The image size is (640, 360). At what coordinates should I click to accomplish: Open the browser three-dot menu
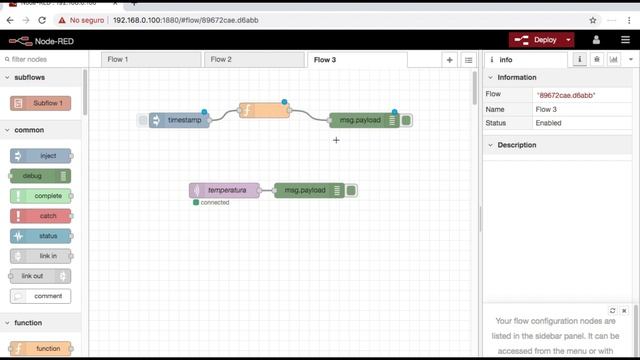629,20
